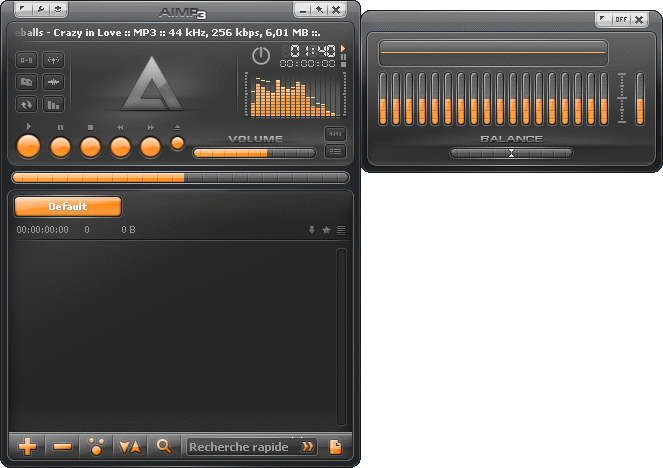Adjust the eighteenth equalizer band slider
The width and height of the screenshot is (663, 468).
(x=604, y=99)
